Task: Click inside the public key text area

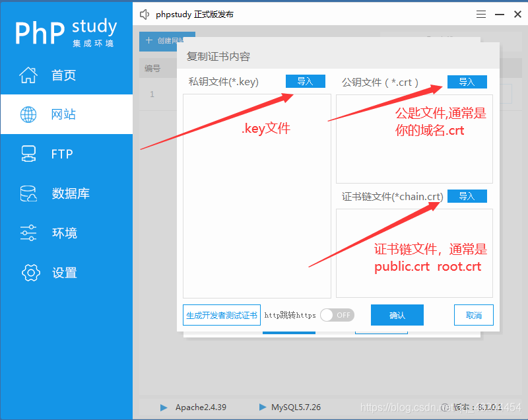Action: (x=414, y=139)
